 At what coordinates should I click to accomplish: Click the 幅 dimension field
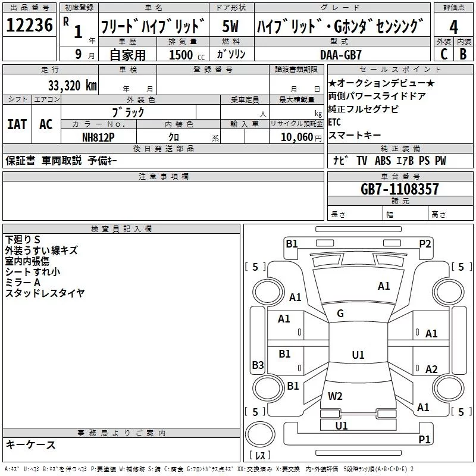click(x=405, y=213)
